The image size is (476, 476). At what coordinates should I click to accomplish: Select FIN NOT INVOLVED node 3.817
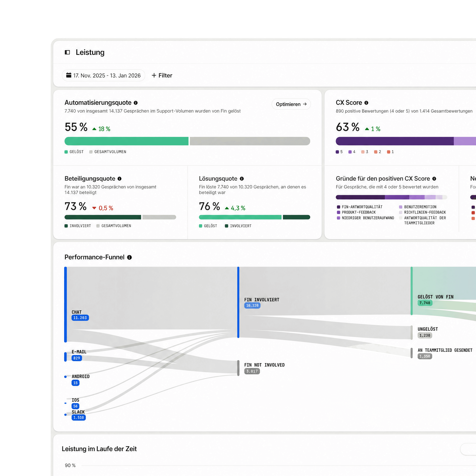coord(252,371)
